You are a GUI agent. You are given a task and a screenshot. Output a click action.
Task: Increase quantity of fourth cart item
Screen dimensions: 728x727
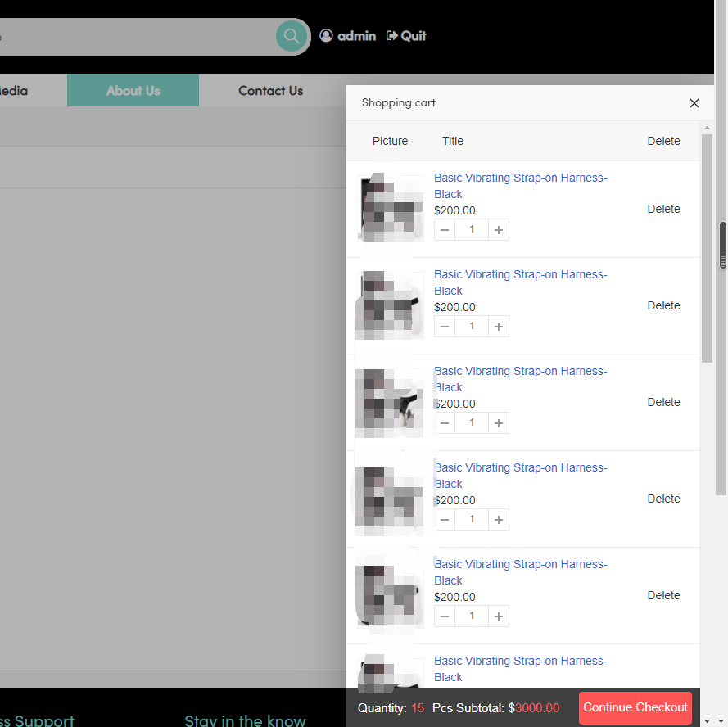[499, 520]
